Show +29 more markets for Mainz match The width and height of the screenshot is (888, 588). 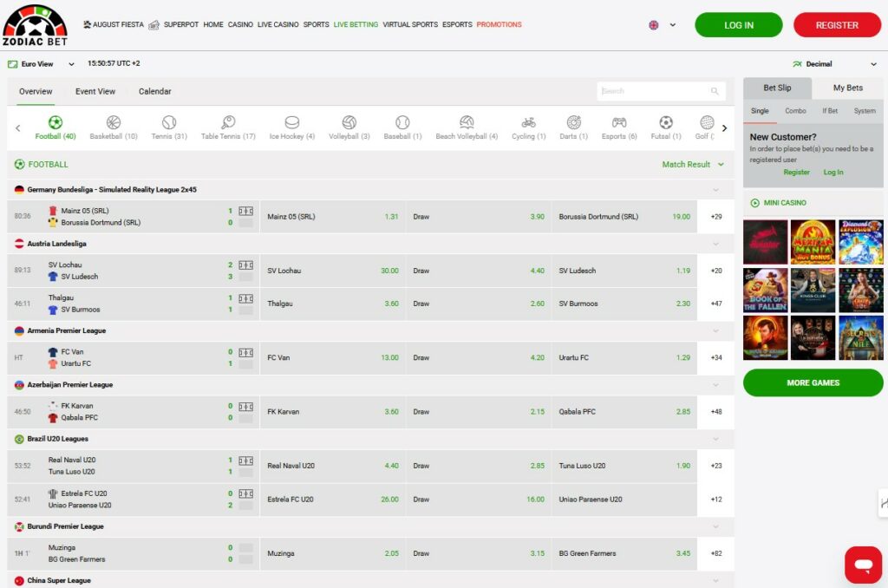coord(715,217)
